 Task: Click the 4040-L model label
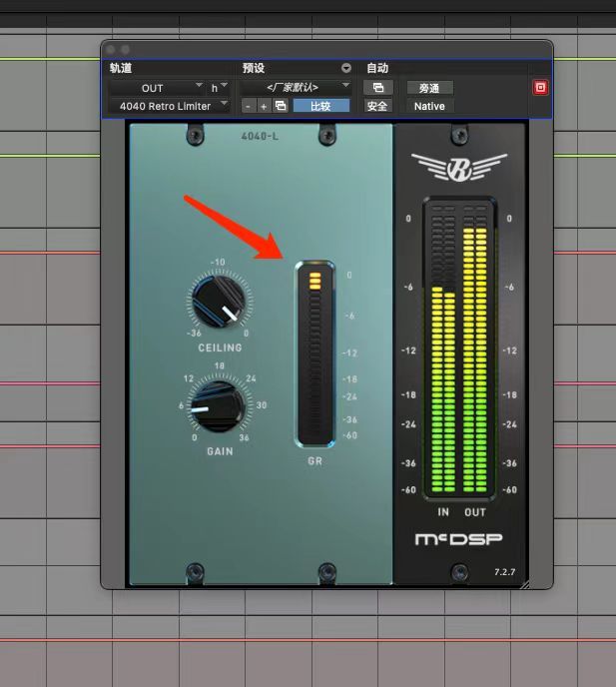pyautogui.click(x=260, y=136)
